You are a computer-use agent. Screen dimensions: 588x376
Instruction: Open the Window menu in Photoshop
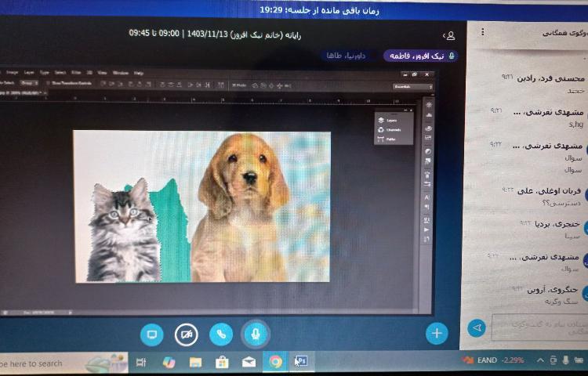tap(120, 72)
